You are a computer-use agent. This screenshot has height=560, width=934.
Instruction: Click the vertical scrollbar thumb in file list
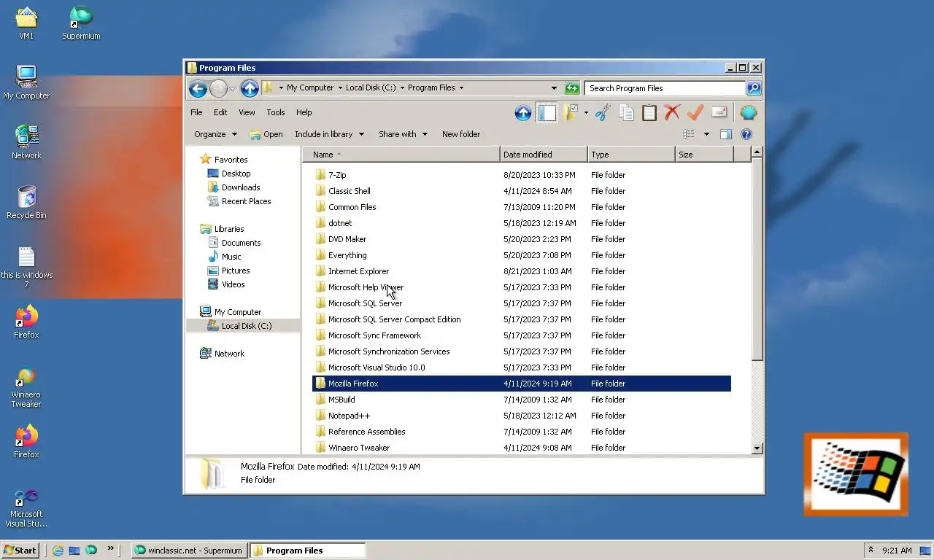tap(757, 259)
